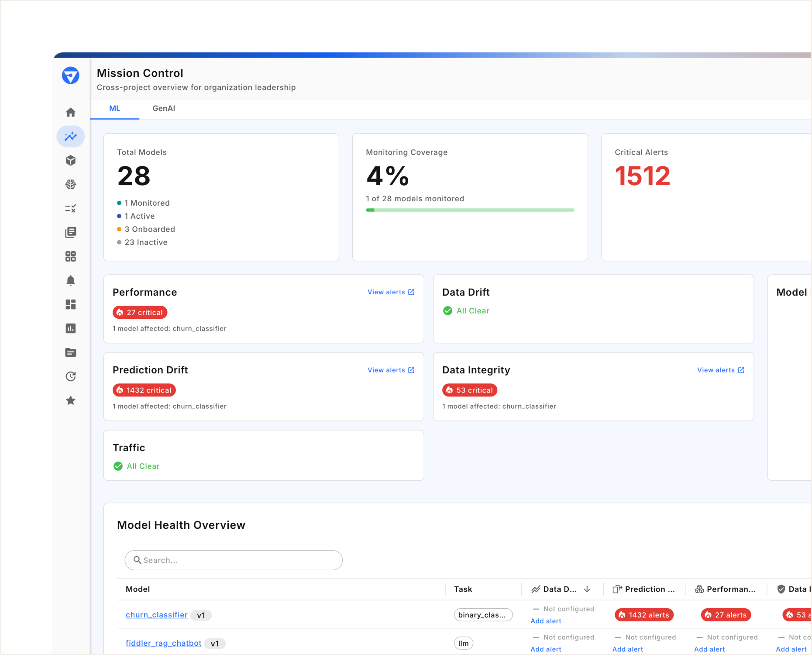Click the llm task chip
812x655 pixels.
pyautogui.click(x=464, y=643)
